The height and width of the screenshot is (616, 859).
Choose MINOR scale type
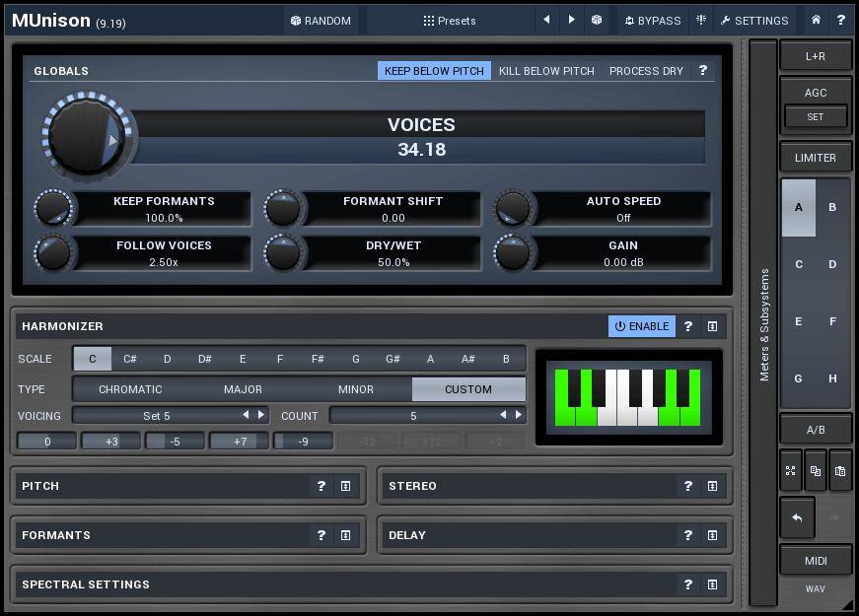[x=356, y=389]
